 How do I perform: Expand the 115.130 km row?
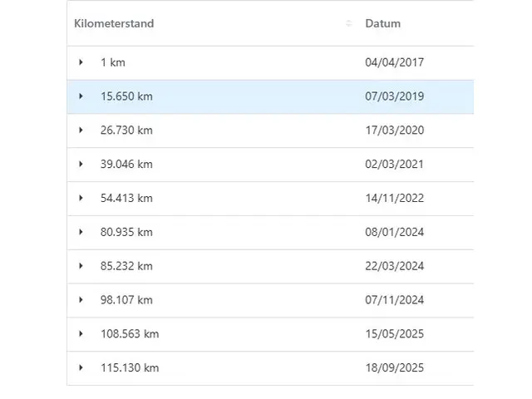[x=81, y=368]
